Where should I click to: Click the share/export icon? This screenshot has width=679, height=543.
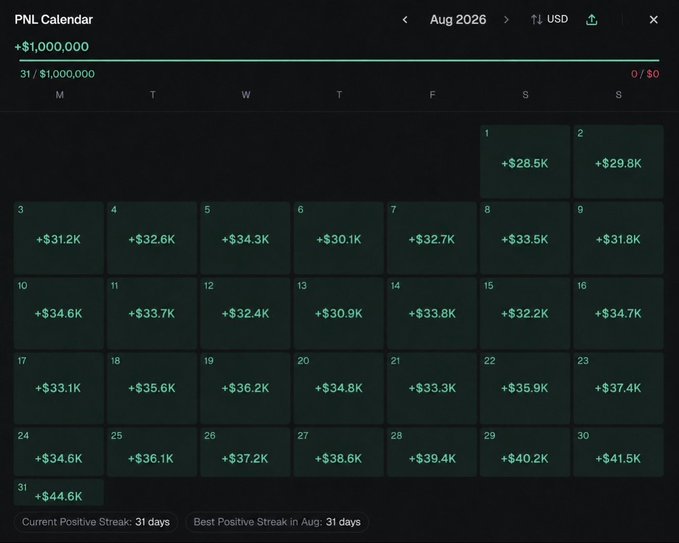[592, 19]
